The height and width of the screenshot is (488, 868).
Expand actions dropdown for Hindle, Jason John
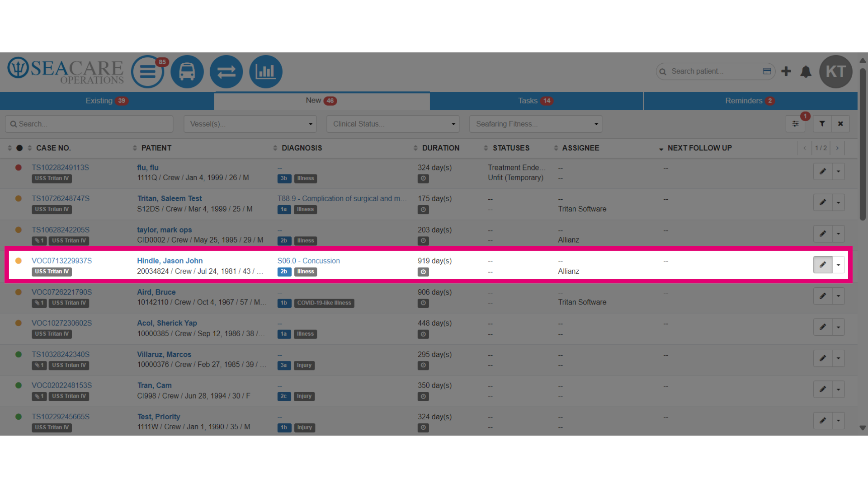839,265
